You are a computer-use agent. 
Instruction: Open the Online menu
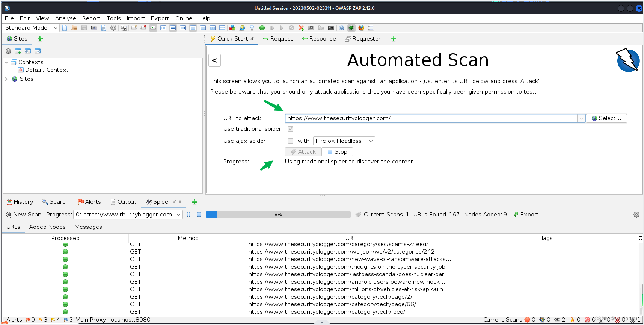(184, 18)
